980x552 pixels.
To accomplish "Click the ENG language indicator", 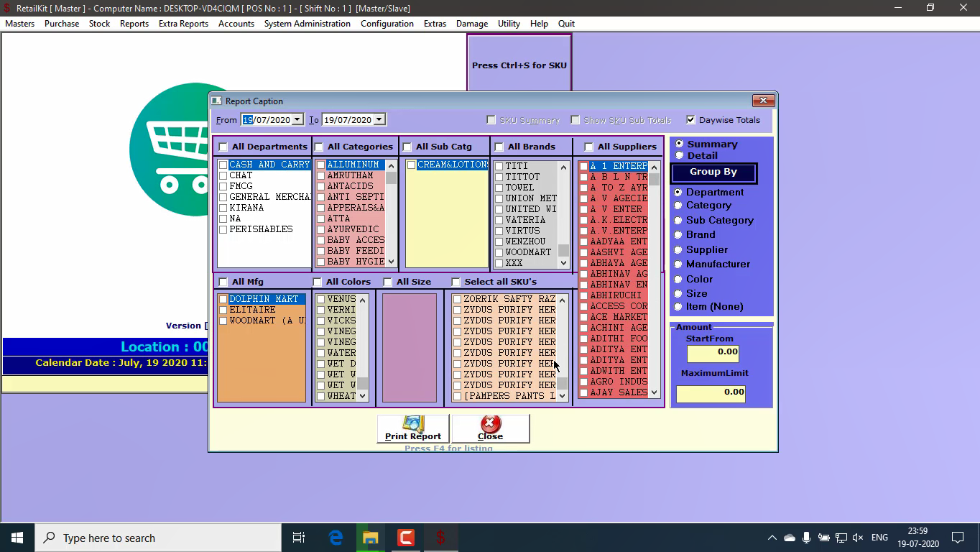I will pyautogui.click(x=879, y=538).
